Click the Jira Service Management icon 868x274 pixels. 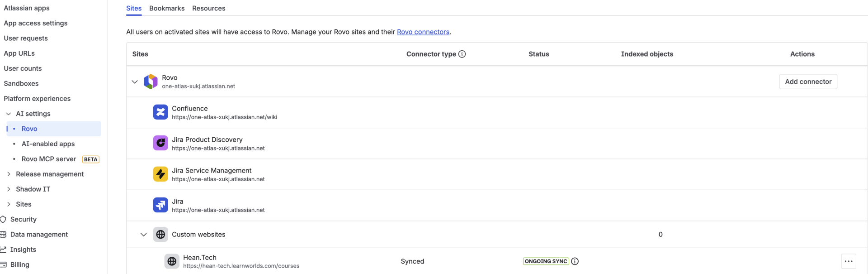coord(160,174)
